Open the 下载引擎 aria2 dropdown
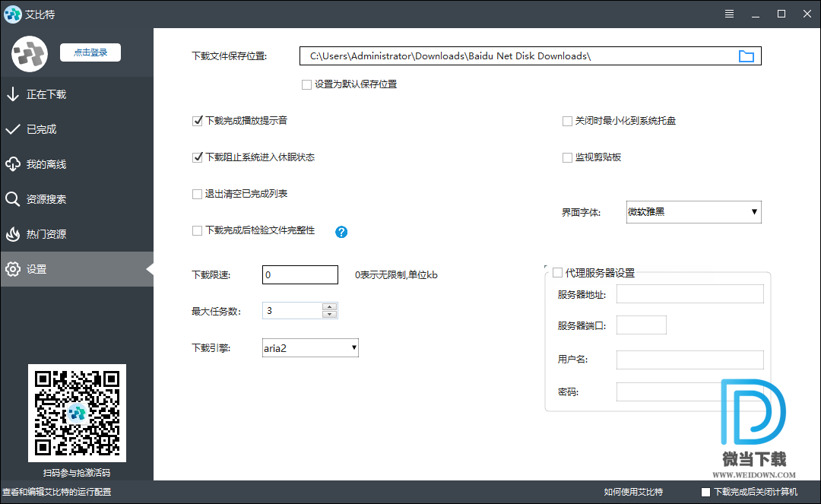Image resolution: width=821 pixels, height=504 pixels. [x=310, y=348]
